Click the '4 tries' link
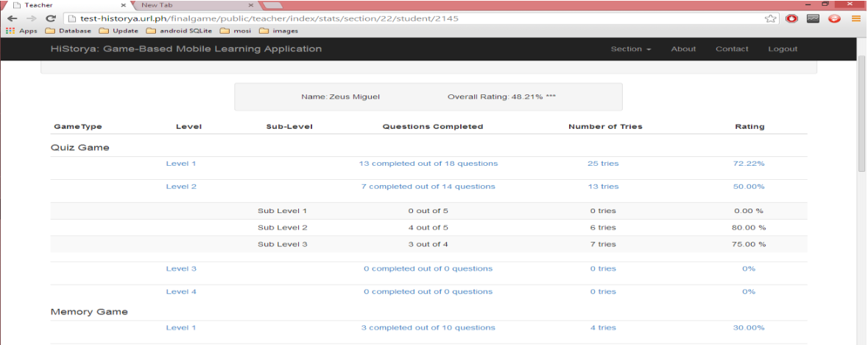Viewport: 868px width, 345px height. (x=603, y=328)
